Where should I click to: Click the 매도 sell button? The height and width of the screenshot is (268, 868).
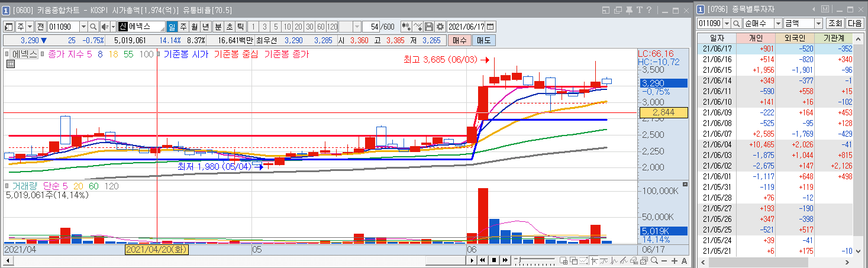[x=483, y=40]
